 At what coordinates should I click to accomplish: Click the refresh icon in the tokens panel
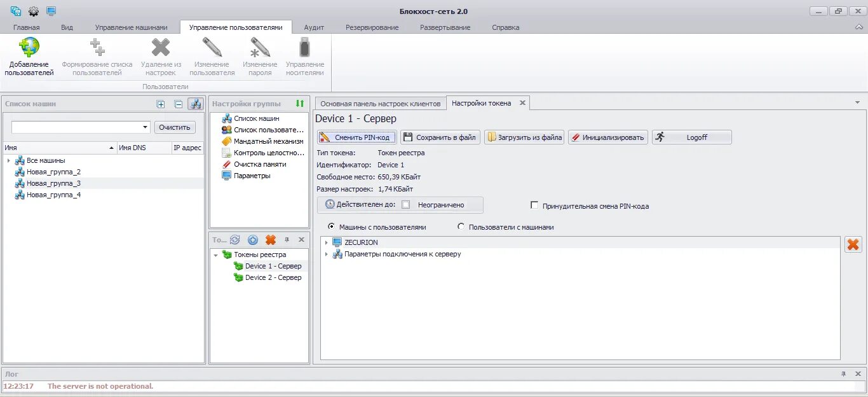[x=234, y=240]
